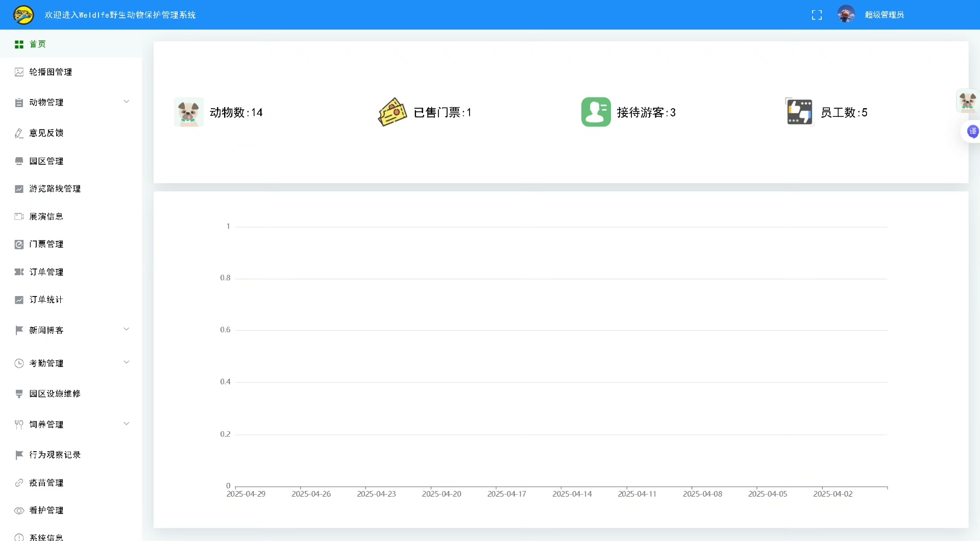
Task: Go to 首页 menu item
Action: point(71,44)
